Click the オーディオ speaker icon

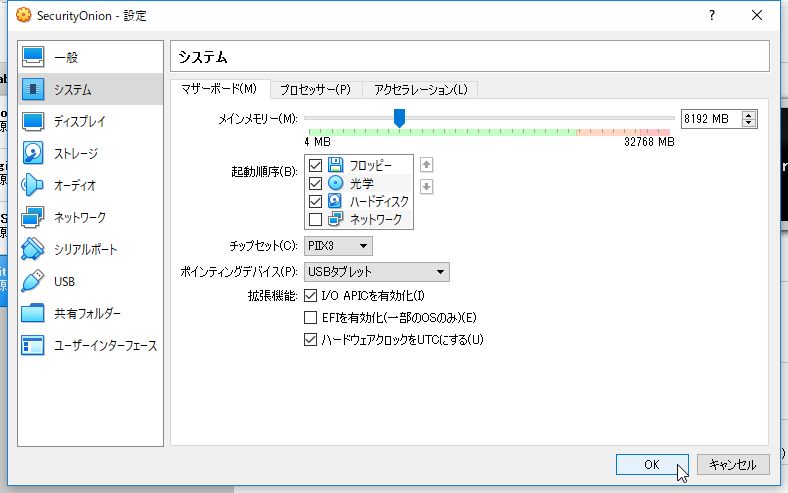click(33, 185)
